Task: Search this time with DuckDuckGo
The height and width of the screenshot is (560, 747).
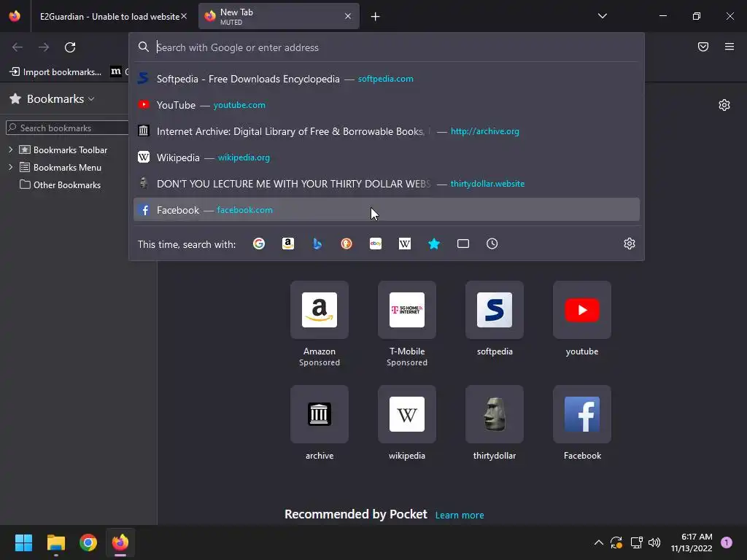Action: (x=347, y=244)
